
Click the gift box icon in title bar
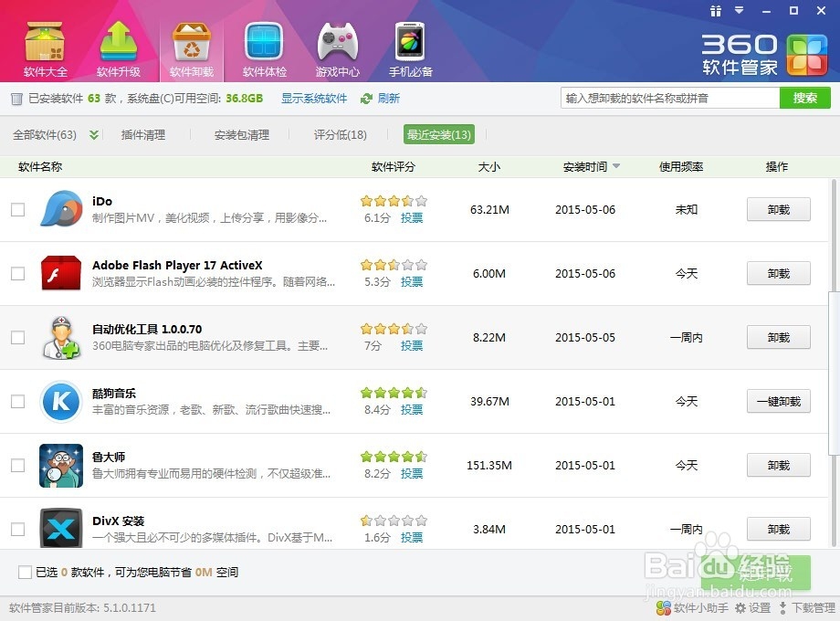[716, 11]
